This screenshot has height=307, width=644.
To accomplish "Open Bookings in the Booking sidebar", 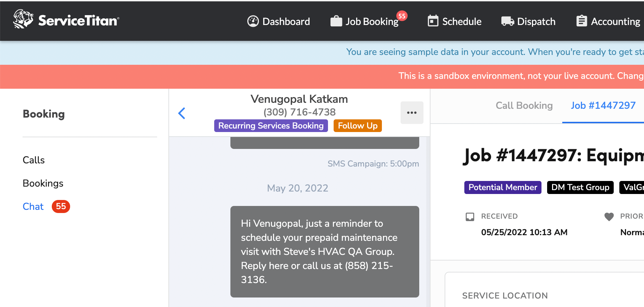I will 43,183.
